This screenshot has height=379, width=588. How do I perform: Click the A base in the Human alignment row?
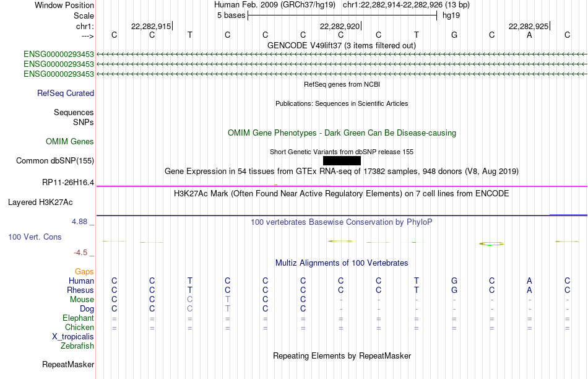(x=529, y=281)
